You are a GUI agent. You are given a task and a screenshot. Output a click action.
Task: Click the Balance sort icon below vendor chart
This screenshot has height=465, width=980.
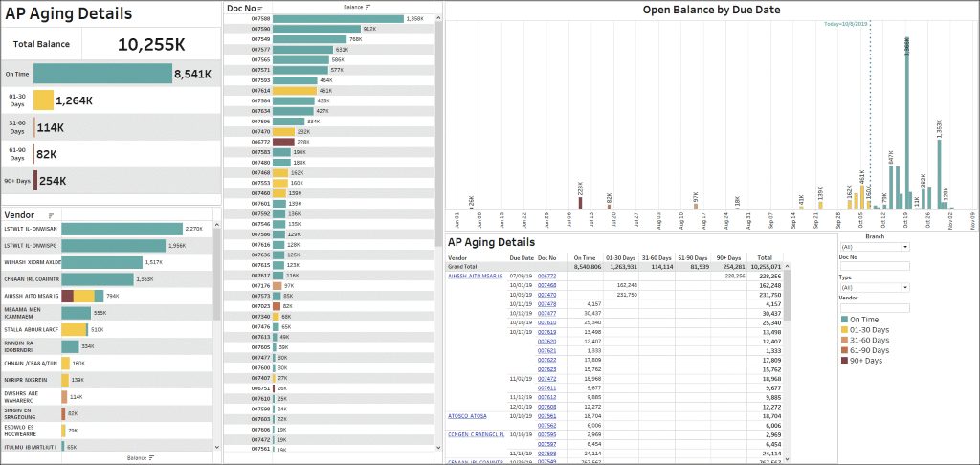point(151,457)
